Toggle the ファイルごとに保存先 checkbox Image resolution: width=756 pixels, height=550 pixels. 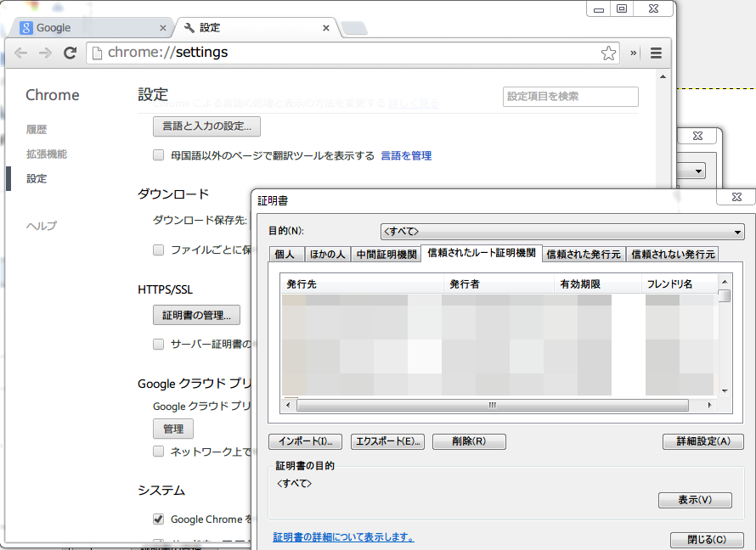158,250
